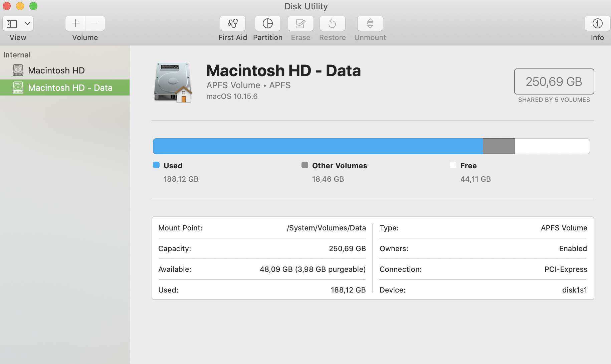
Task: Select Macintosh HD - Data volume
Action: click(70, 88)
